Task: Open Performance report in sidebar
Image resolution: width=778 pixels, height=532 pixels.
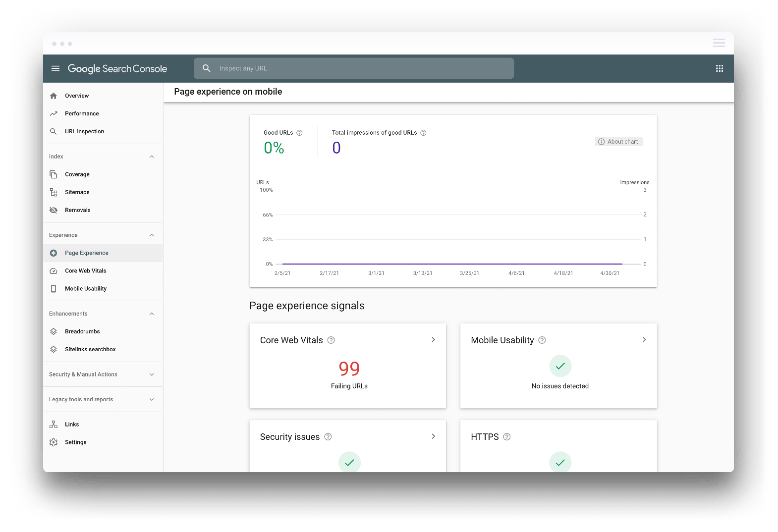Action: tap(103, 113)
